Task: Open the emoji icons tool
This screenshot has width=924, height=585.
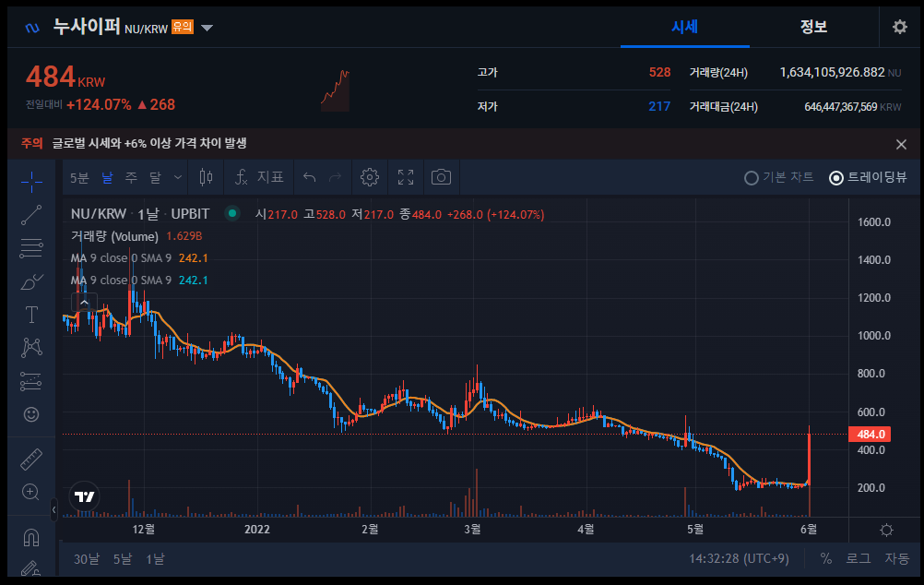Action: click(x=31, y=414)
